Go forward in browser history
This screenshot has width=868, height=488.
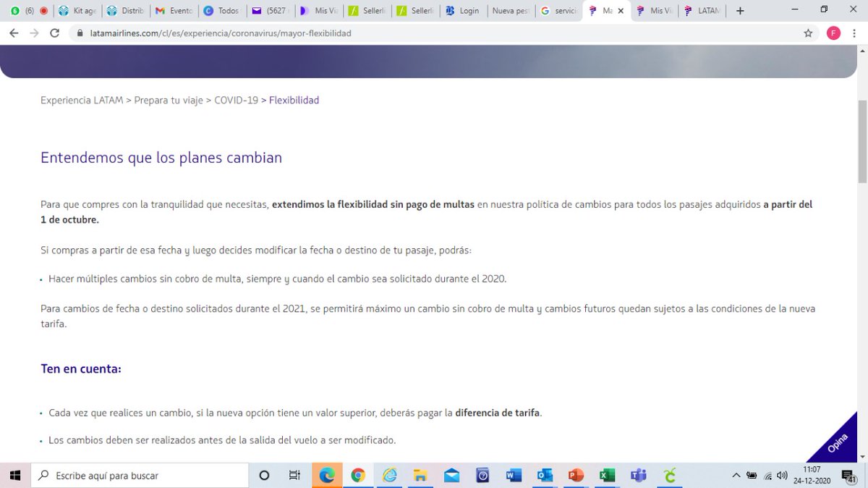pyautogui.click(x=34, y=33)
